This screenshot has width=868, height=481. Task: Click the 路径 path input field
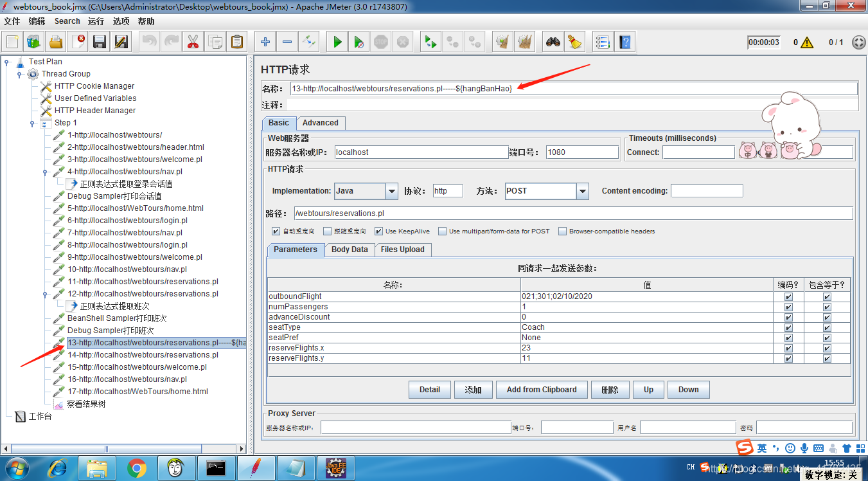point(573,213)
